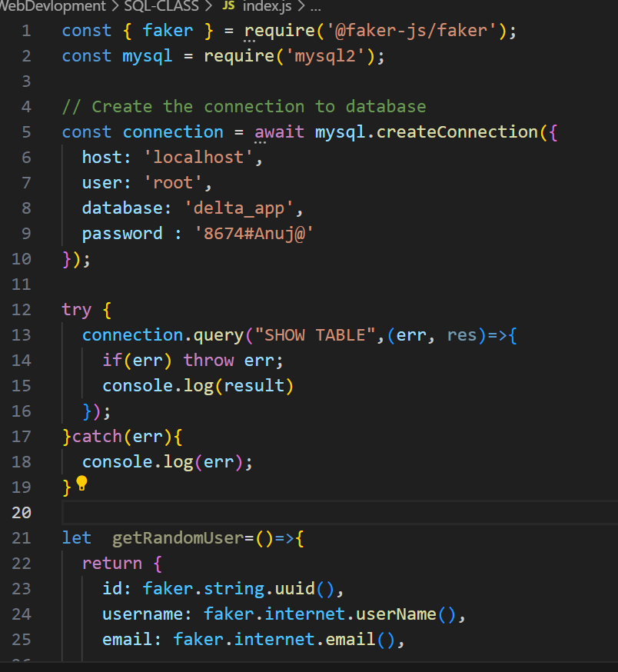Click the getRandomUser function name
Viewport: 618px width, 672px height.
[x=178, y=538]
